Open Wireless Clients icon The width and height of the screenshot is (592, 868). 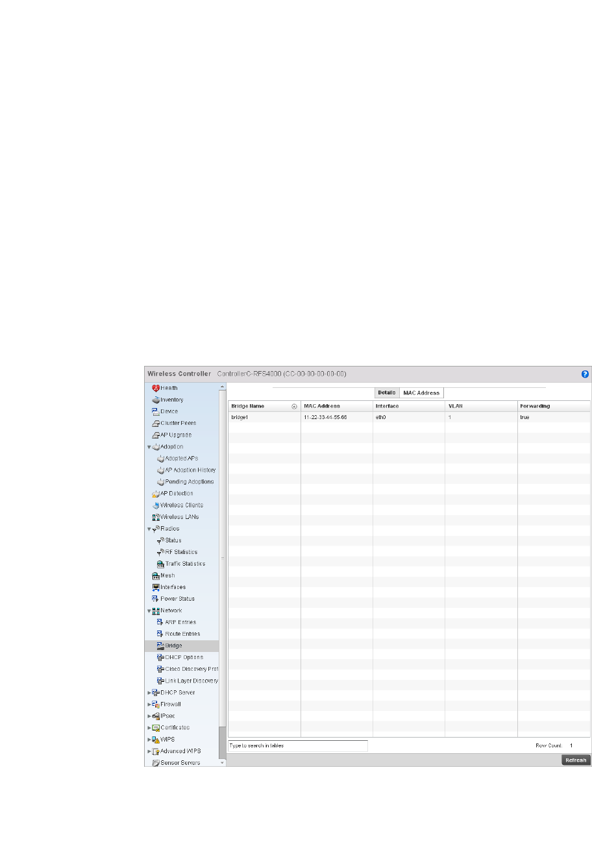156,505
